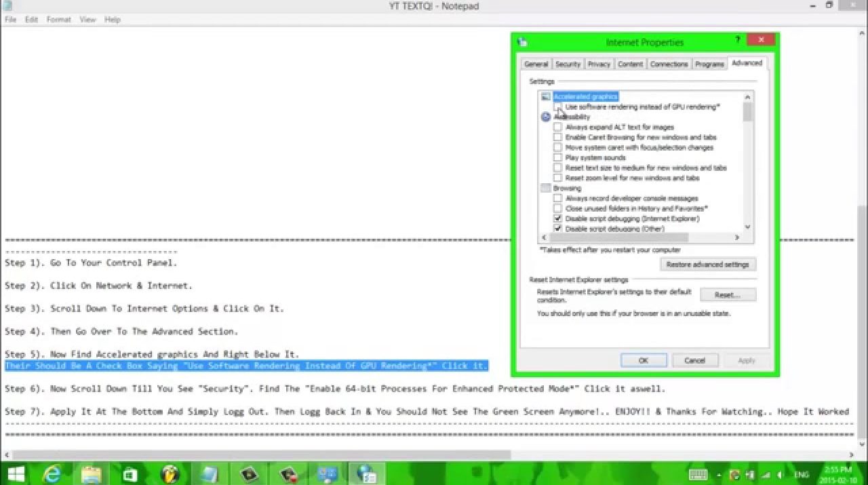Click the Windows Start button
868x485 pixels.
pyautogui.click(x=15, y=473)
